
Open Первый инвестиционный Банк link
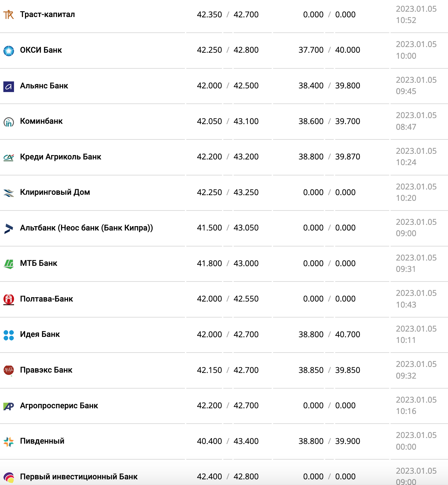[x=79, y=477]
